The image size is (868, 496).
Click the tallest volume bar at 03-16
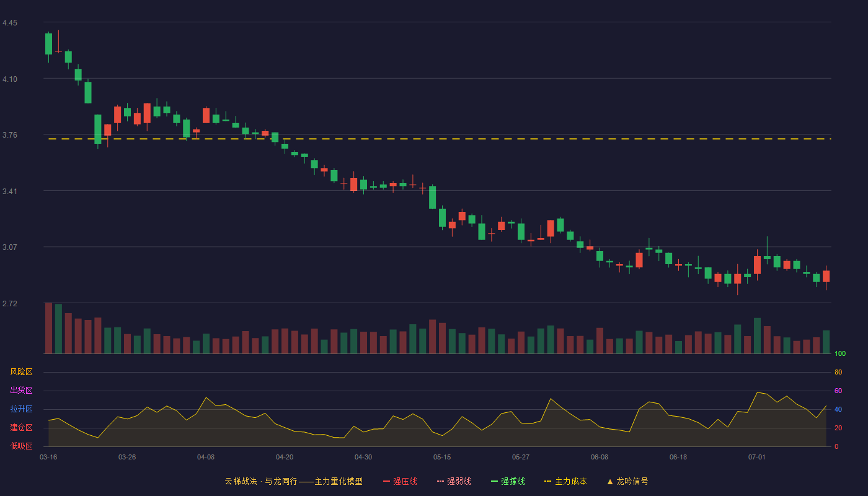click(48, 328)
